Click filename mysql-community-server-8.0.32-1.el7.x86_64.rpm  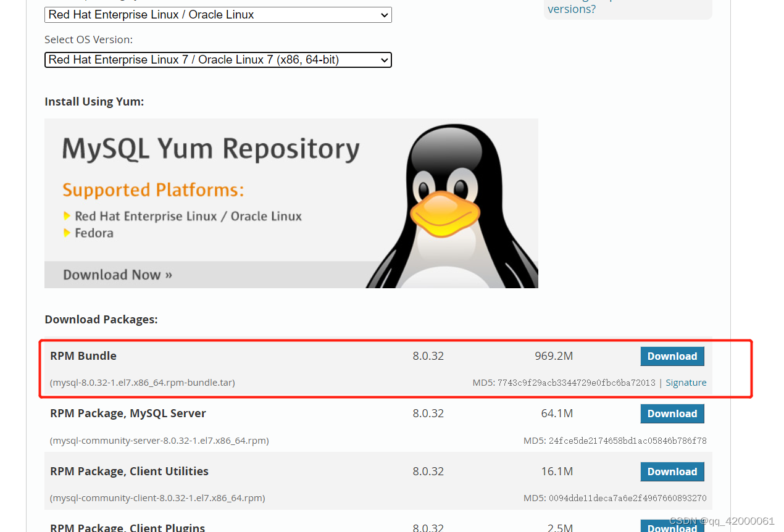159,441
